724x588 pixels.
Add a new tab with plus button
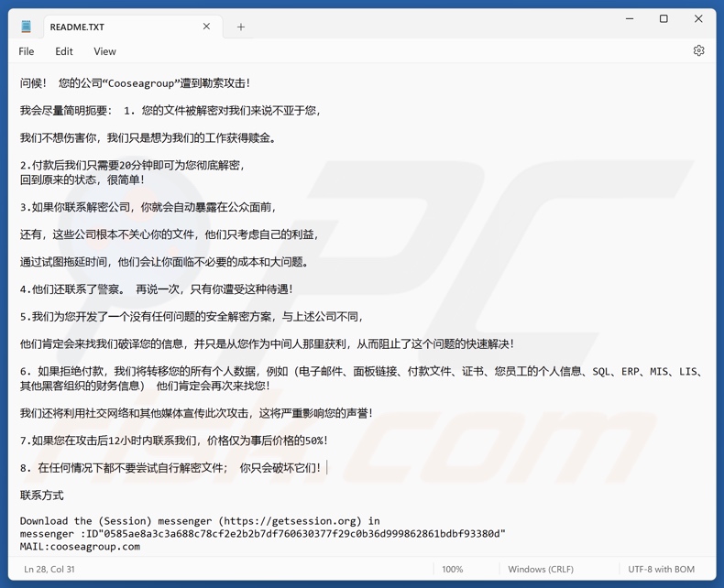tap(241, 27)
